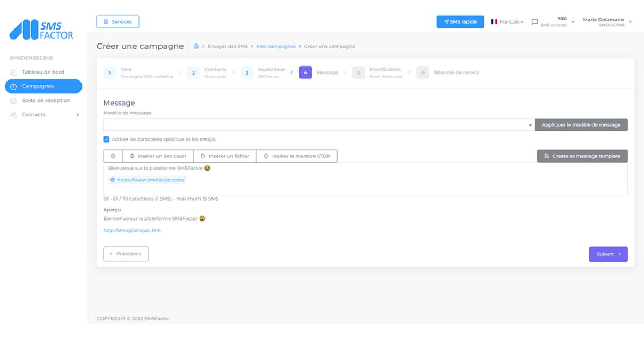Open the Français language selector
This screenshot has height=337, width=644.
tap(507, 22)
